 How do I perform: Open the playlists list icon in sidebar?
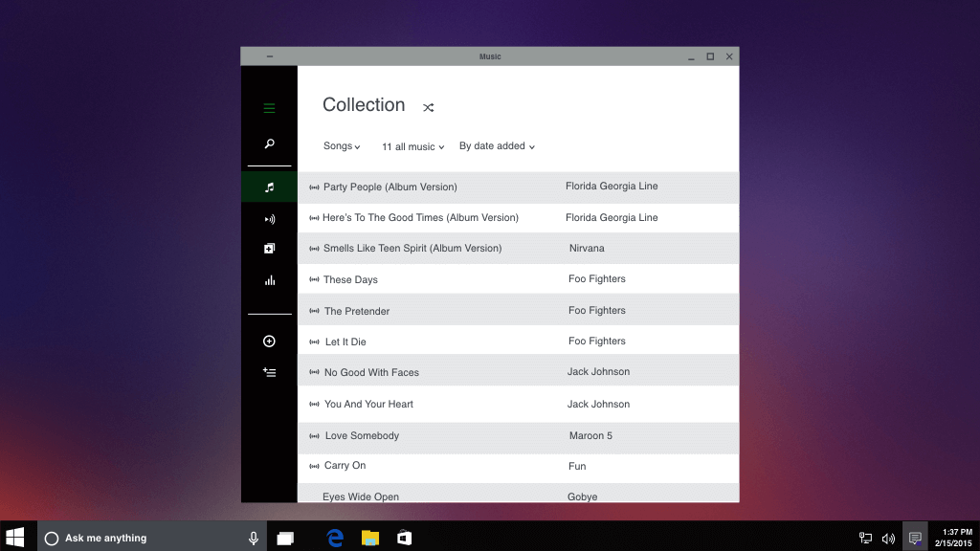click(269, 372)
